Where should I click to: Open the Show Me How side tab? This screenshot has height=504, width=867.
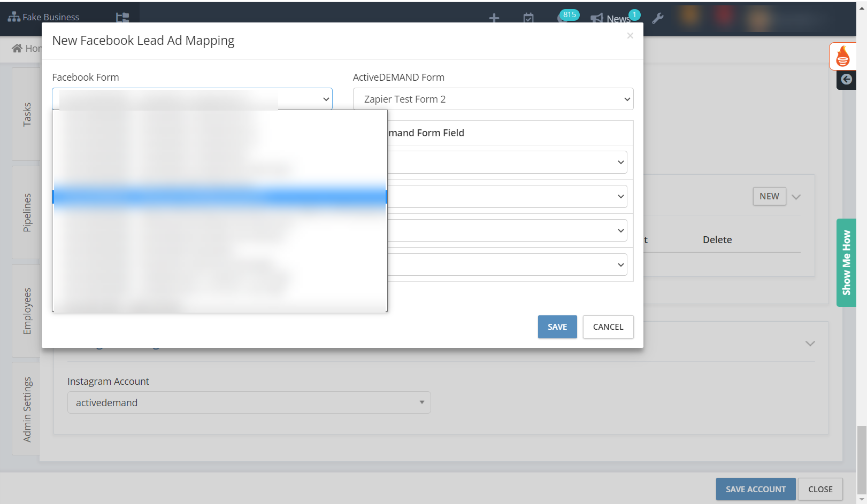coord(846,262)
